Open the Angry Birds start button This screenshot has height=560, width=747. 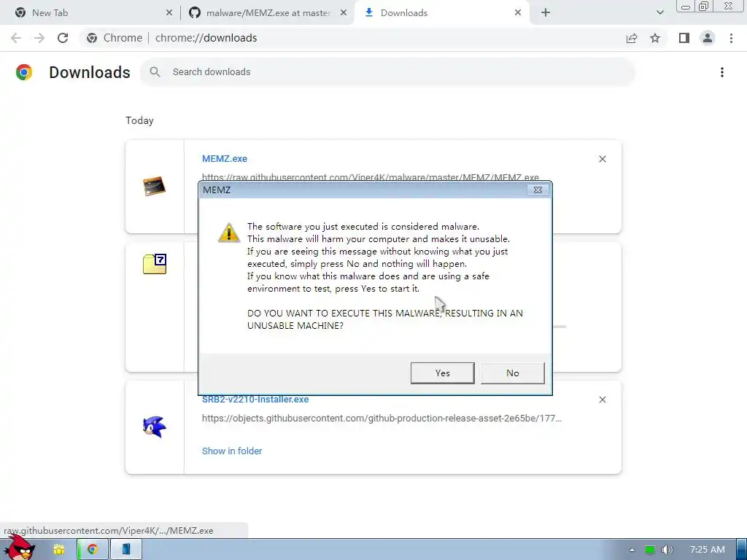pyautogui.click(x=20, y=548)
